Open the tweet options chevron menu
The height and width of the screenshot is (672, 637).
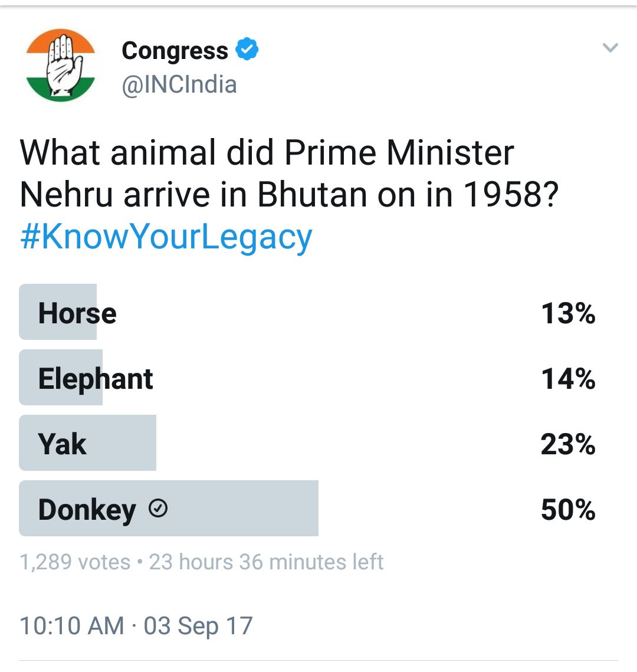[610, 48]
